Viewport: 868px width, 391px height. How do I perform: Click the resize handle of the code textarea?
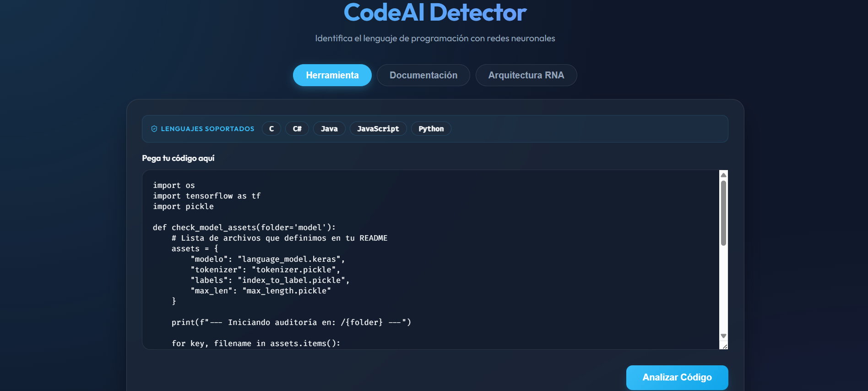[725, 347]
